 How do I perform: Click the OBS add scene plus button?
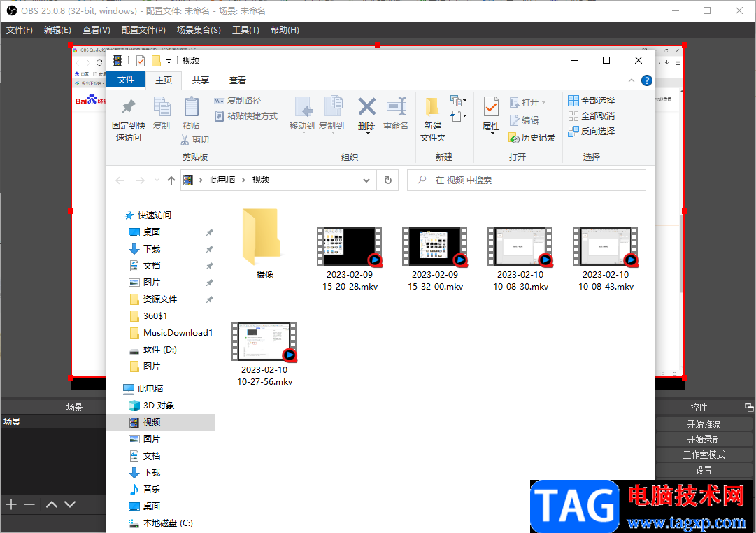(x=11, y=504)
